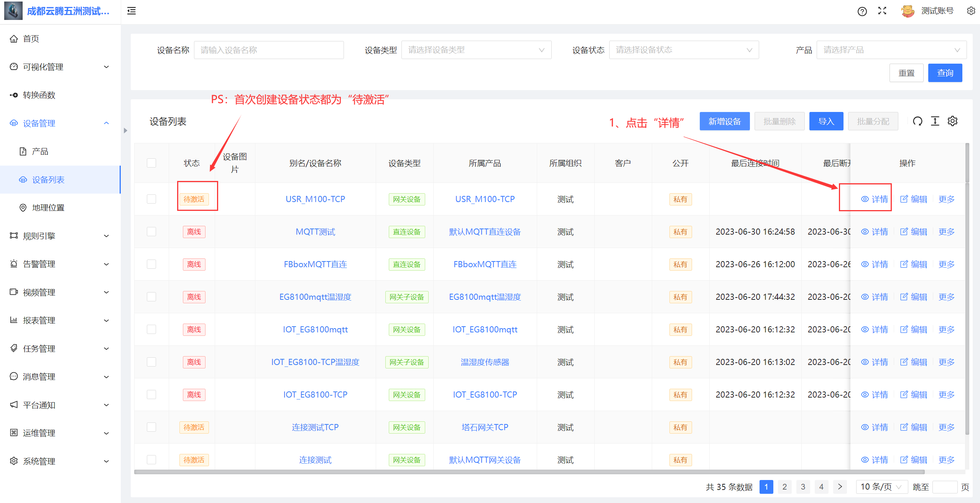Open the 产品 filter dropdown
Image resolution: width=980 pixels, height=503 pixels.
click(891, 50)
